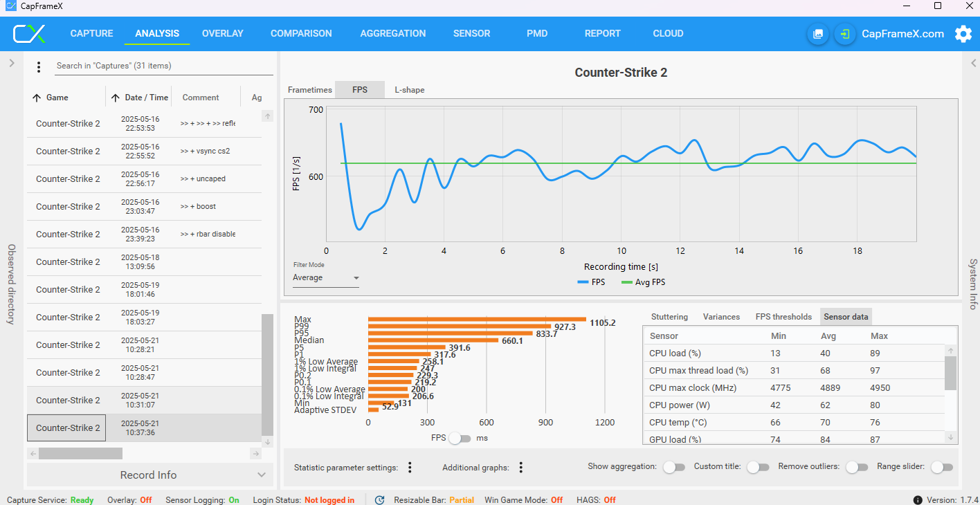Open Statistic parameter settings three-dot menu
The width and height of the screenshot is (980, 505).
point(410,468)
